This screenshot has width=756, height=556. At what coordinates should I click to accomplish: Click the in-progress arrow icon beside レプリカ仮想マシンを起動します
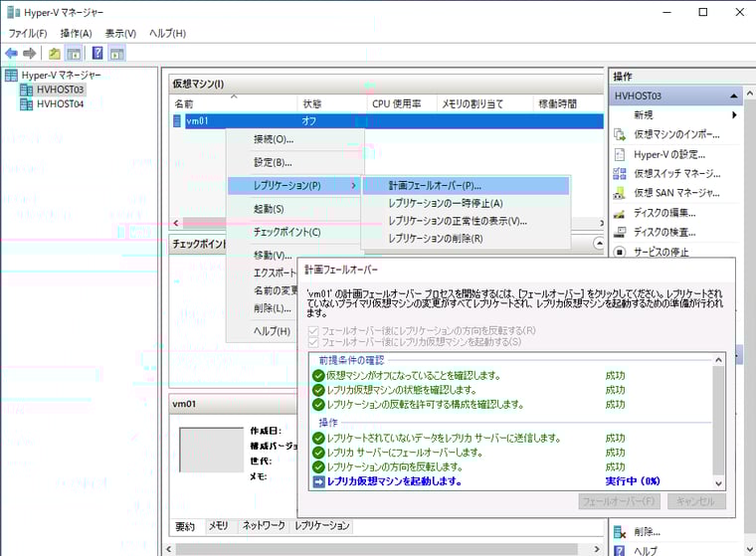click(318, 481)
